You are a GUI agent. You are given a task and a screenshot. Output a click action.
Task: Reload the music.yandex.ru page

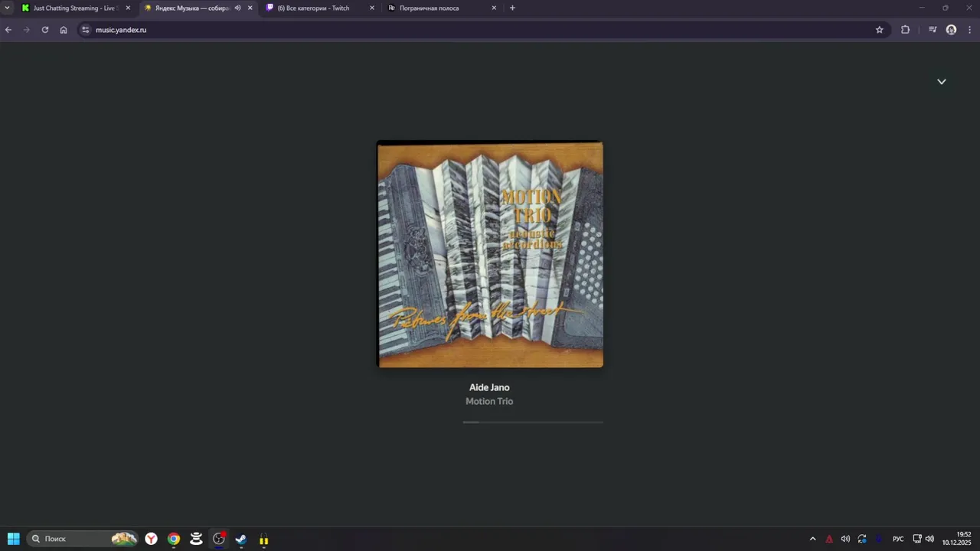(45, 30)
